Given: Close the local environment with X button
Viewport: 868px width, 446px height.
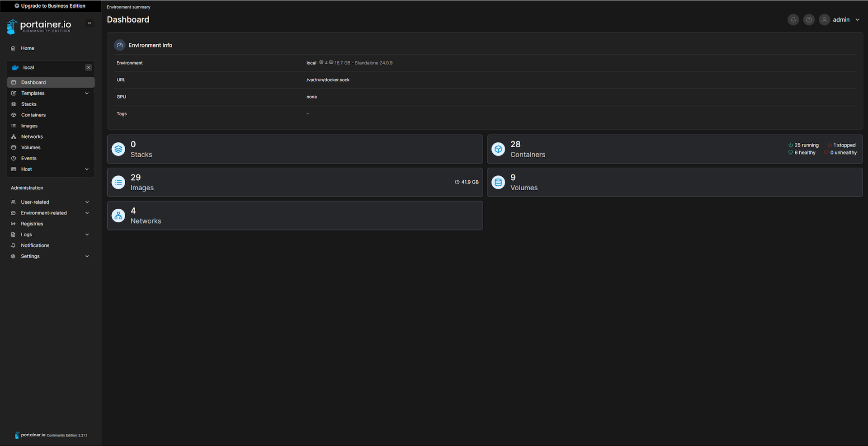Looking at the screenshot, I should coord(89,67).
